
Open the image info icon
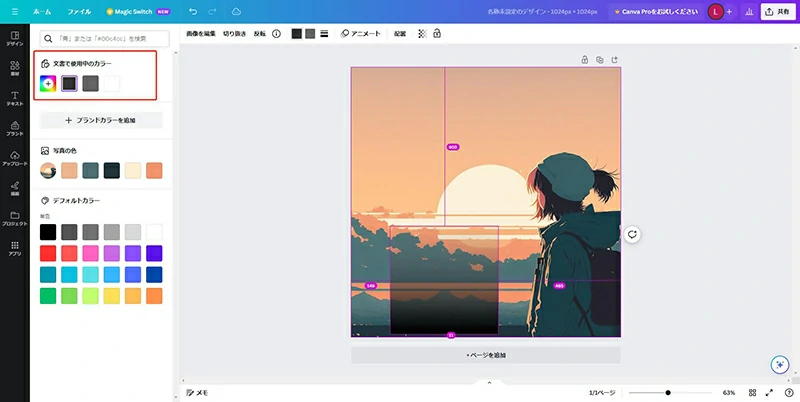277,34
